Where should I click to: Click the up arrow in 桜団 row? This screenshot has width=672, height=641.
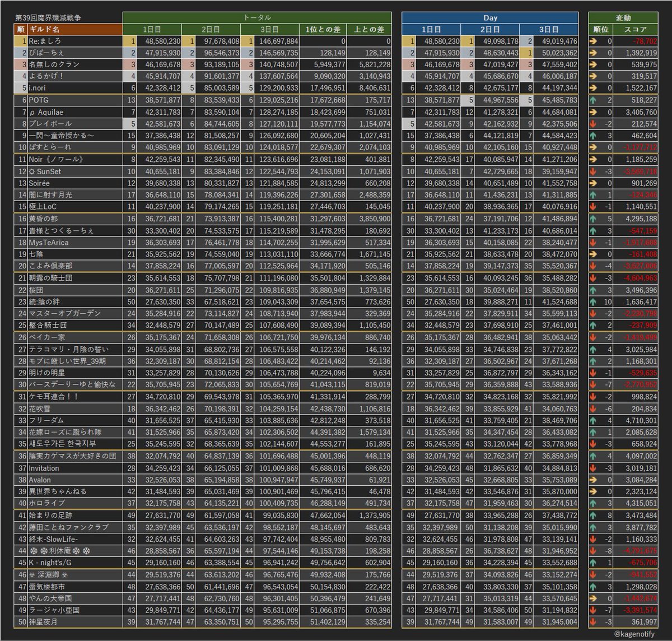click(594, 290)
